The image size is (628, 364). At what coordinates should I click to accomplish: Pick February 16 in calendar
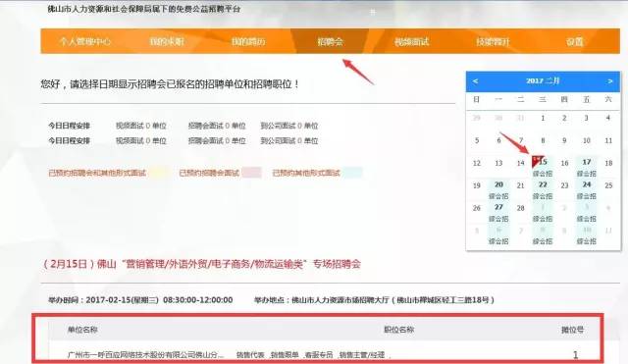[564, 164]
